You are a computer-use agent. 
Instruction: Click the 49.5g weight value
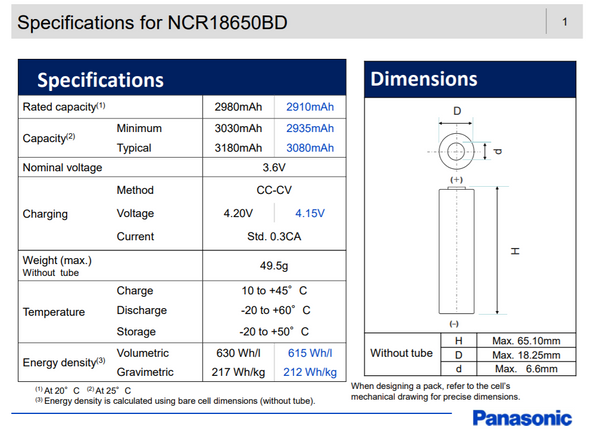coord(274,265)
